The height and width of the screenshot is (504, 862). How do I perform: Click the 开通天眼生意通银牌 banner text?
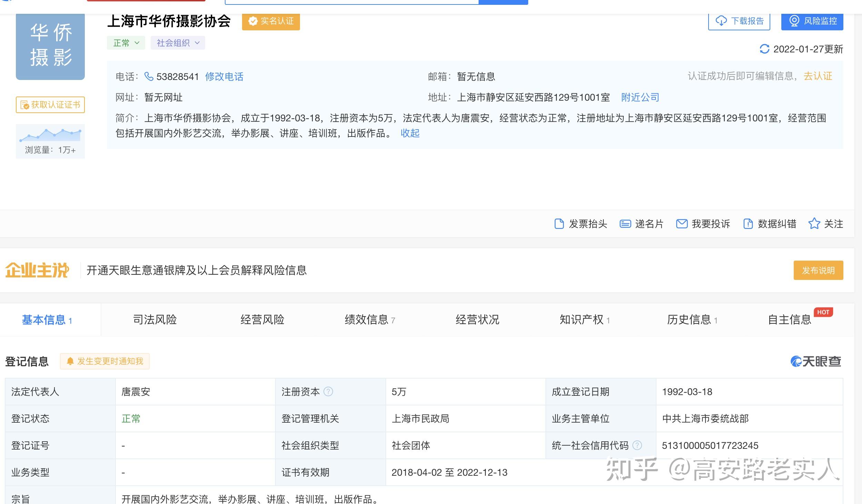197,270
